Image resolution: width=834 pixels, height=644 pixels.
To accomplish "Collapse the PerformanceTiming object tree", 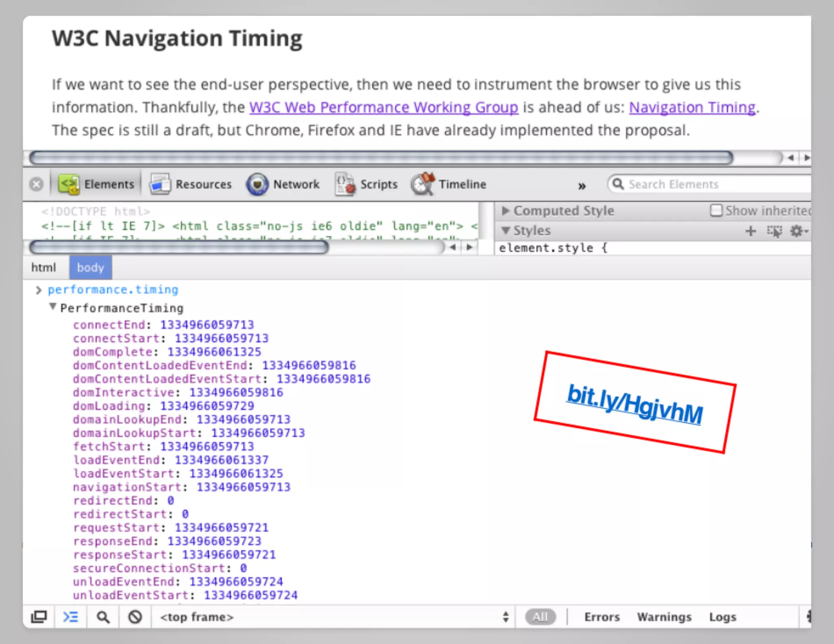I will click(53, 307).
